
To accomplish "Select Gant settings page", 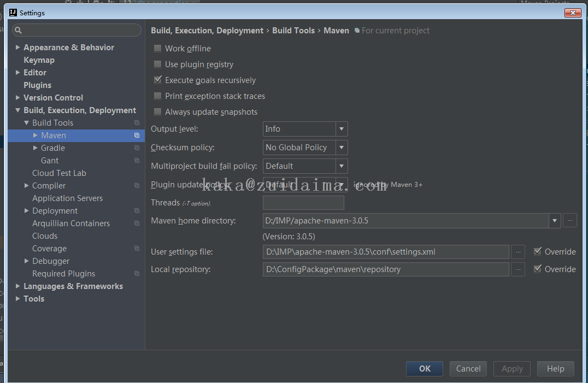I will pyautogui.click(x=50, y=161).
